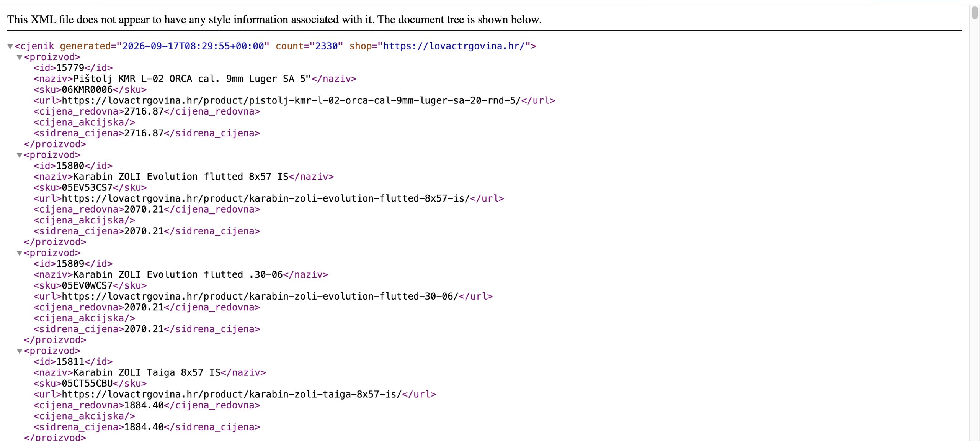Collapse the proizvod node with id 15811
This screenshot has height=441, width=980.
[x=20, y=351]
